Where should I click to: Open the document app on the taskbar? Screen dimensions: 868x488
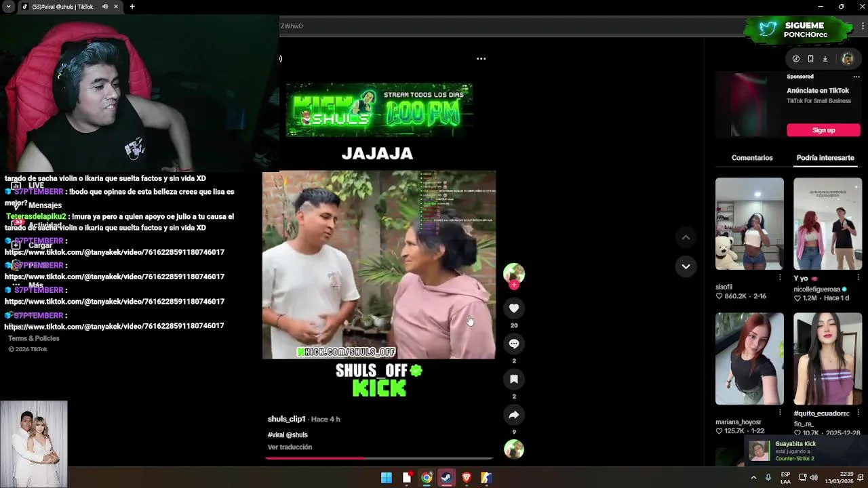407,478
